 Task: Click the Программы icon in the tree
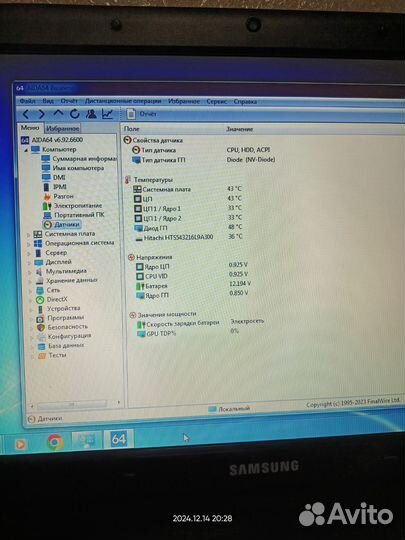(x=41, y=318)
